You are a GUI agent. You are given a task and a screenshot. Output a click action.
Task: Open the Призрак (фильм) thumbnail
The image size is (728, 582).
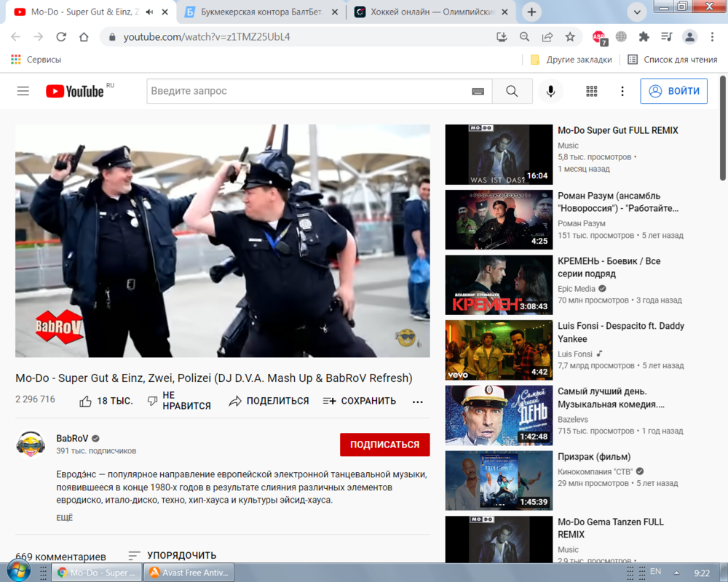click(x=499, y=481)
